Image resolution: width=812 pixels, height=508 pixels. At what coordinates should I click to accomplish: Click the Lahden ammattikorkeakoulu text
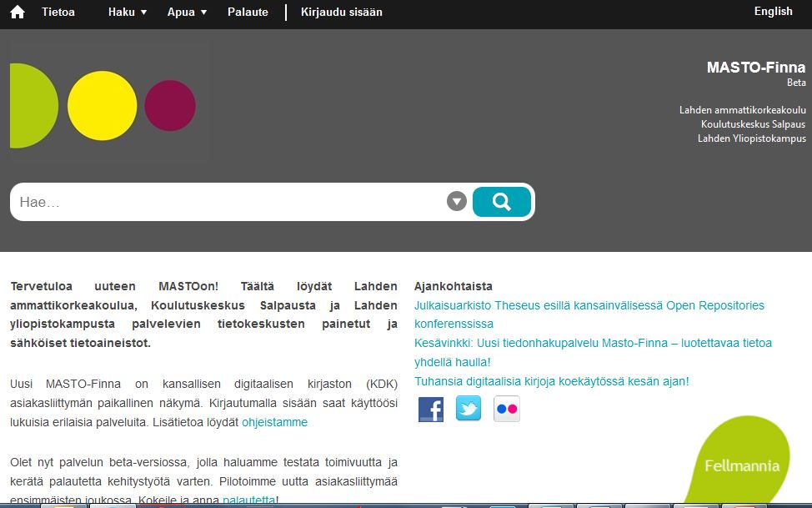pos(743,110)
